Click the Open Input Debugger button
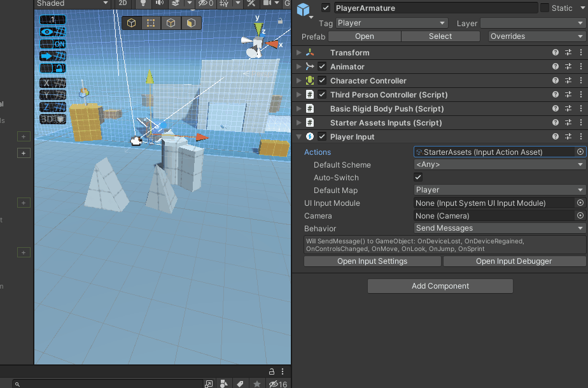 point(514,261)
